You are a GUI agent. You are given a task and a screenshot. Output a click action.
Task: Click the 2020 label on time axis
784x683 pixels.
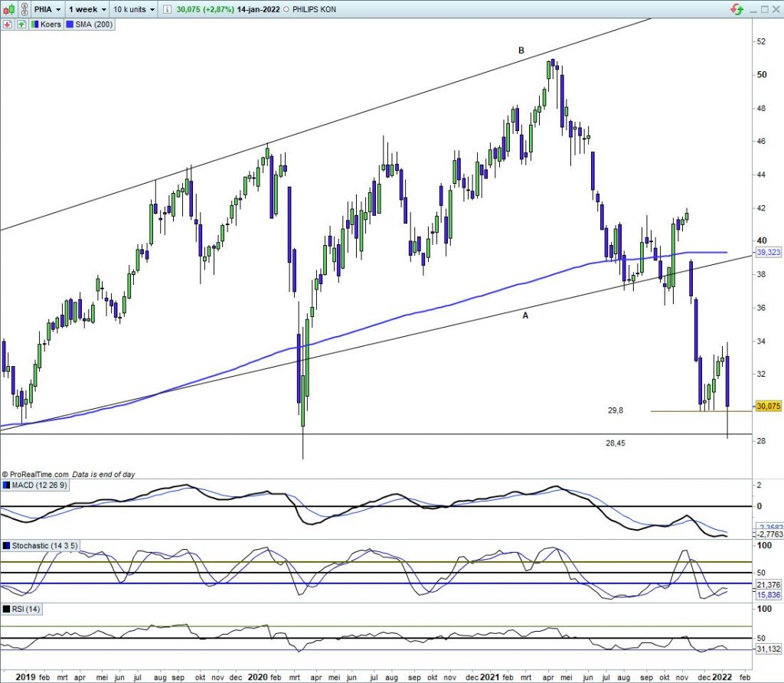click(x=257, y=677)
